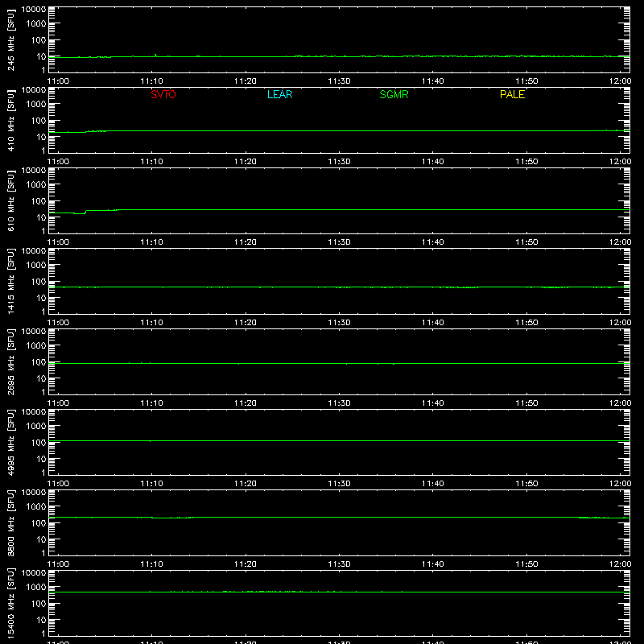Click 11:30 time label under 410 MHz plot

point(339,162)
